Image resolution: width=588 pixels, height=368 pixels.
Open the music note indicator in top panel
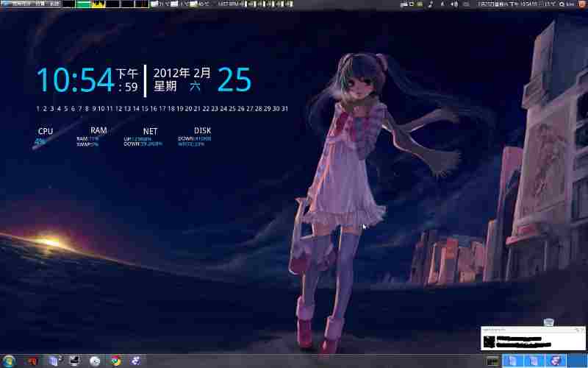(x=430, y=4)
